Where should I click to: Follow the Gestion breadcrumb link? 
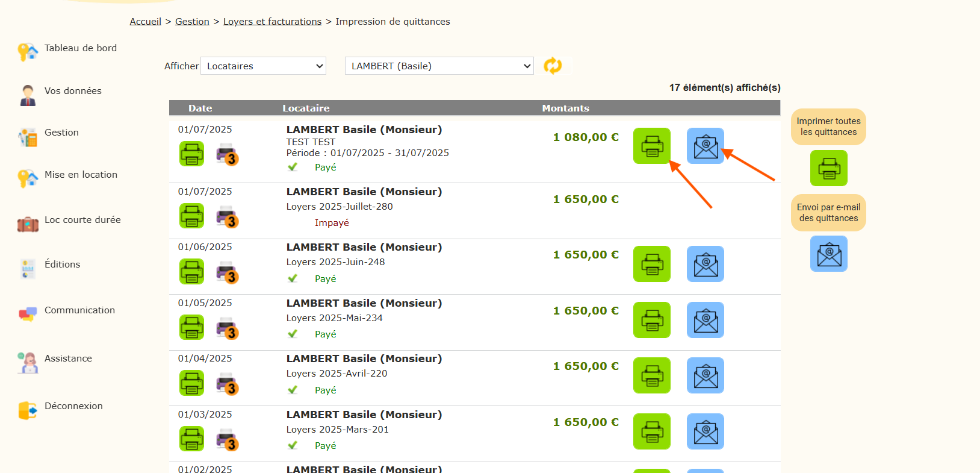(x=192, y=22)
